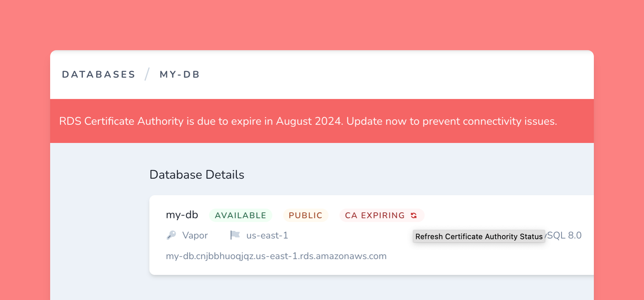Click the Vapor provider indicator
The image size is (644, 300).
(x=195, y=235)
